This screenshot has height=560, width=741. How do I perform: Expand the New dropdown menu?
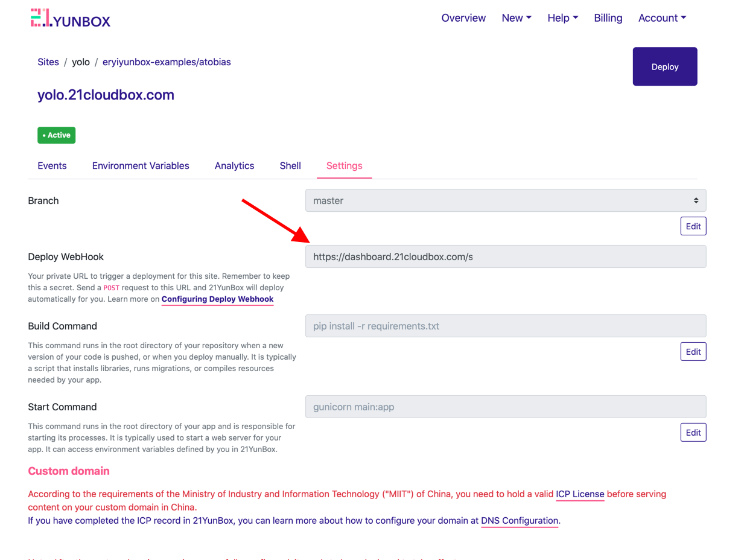(516, 18)
